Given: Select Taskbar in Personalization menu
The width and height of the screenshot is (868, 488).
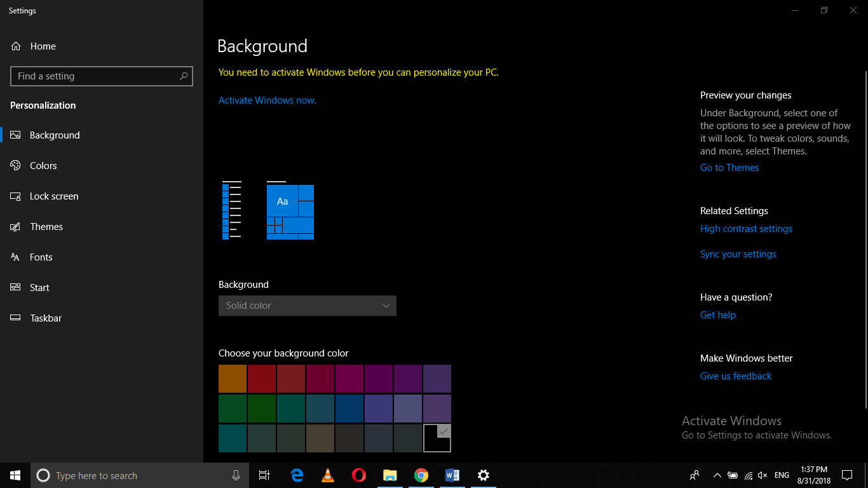Looking at the screenshot, I should coord(46,318).
